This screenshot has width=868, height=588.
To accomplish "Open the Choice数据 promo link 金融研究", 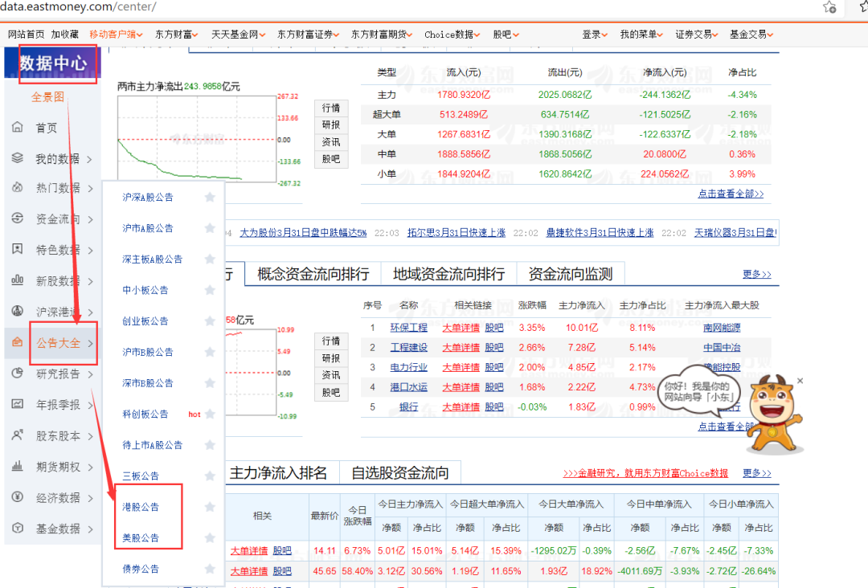I will point(645,473).
